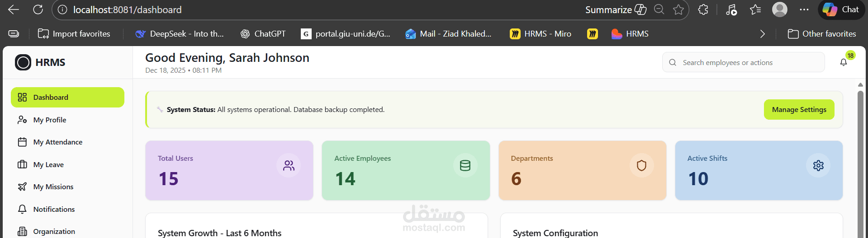Viewport: 868px width, 238px height.
Task: Open site information icon in address bar
Action: point(62,9)
